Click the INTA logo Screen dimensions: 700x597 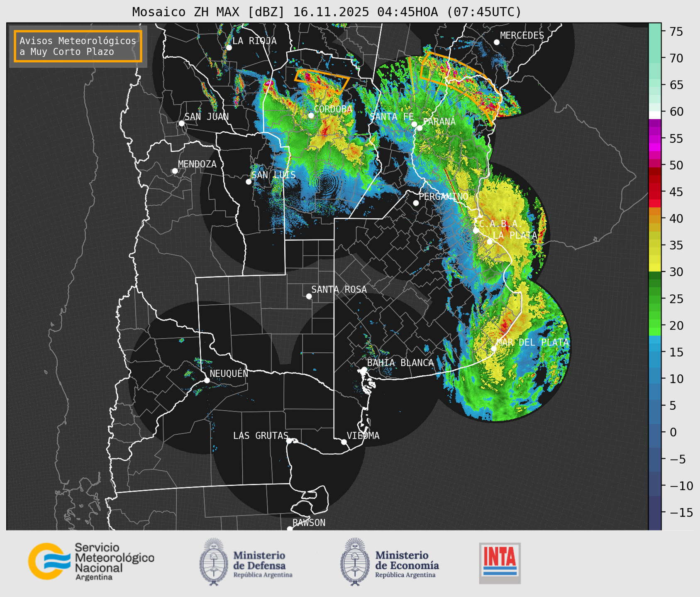tap(500, 563)
